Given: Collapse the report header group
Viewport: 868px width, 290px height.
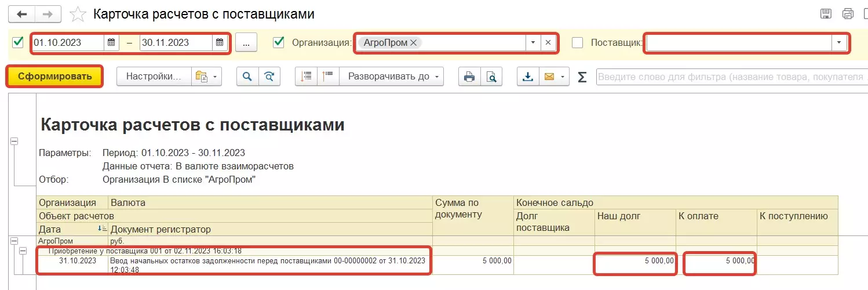Looking at the screenshot, I should tap(14, 141).
